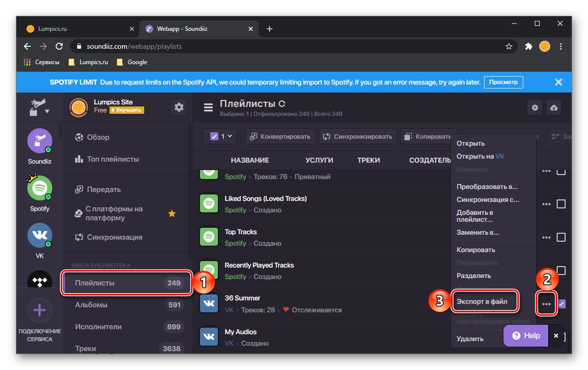Tick the checkbox for Top Tracks playlist
This screenshot has width=588, height=370.
click(561, 237)
